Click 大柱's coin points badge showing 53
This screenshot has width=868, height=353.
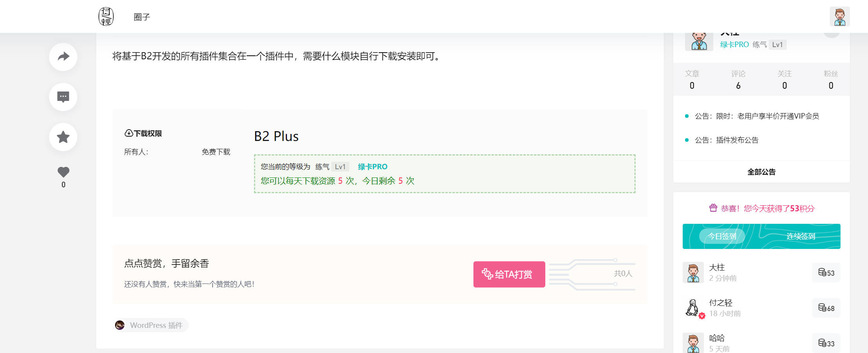click(x=826, y=273)
